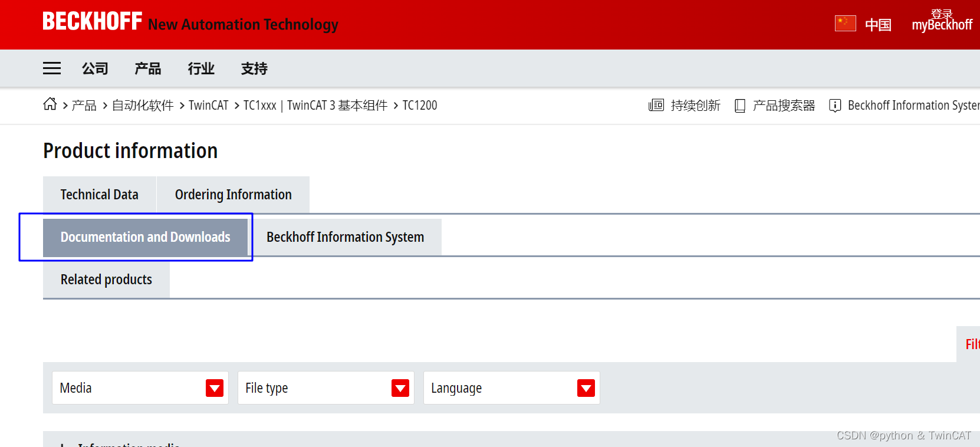Open the Media dropdown arrow
This screenshot has height=447, width=980.
[x=215, y=388]
